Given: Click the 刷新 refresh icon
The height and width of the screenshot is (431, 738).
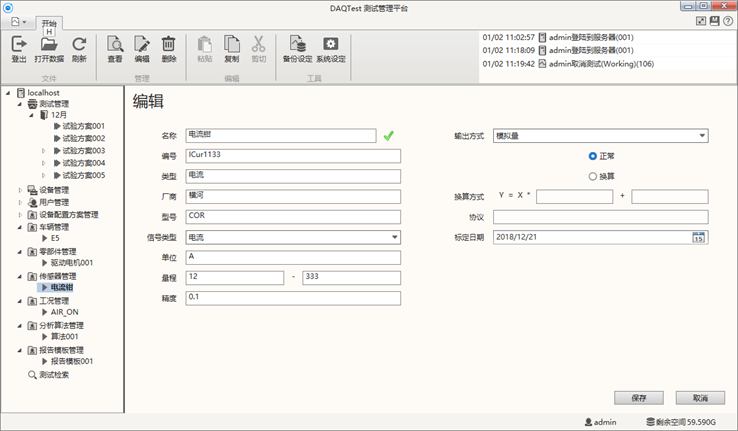Looking at the screenshot, I should (x=80, y=45).
